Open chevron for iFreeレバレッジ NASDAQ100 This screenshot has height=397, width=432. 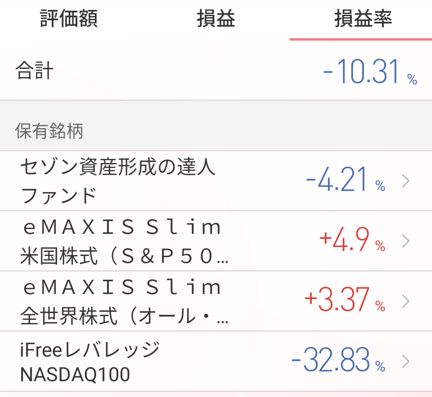(406, 361)
